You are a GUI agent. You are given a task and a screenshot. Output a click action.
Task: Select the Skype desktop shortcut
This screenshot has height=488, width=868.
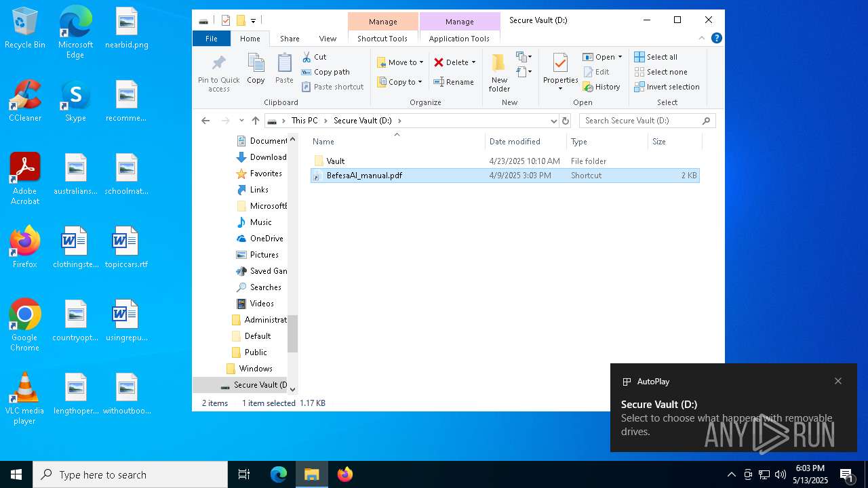coord(75,101)
